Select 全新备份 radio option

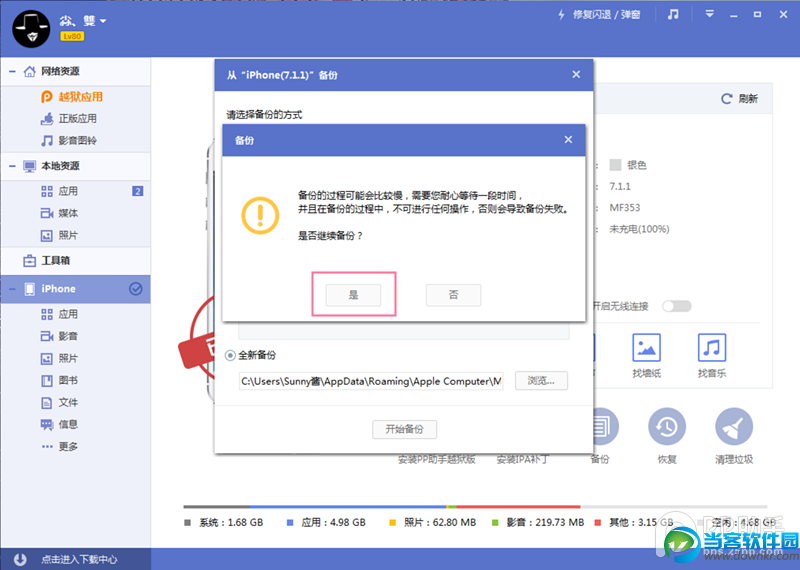pos(231,355)
